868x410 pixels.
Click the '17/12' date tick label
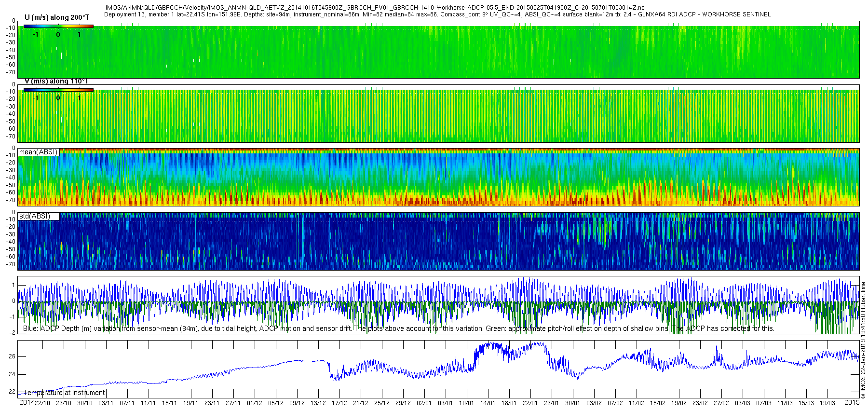339,403
